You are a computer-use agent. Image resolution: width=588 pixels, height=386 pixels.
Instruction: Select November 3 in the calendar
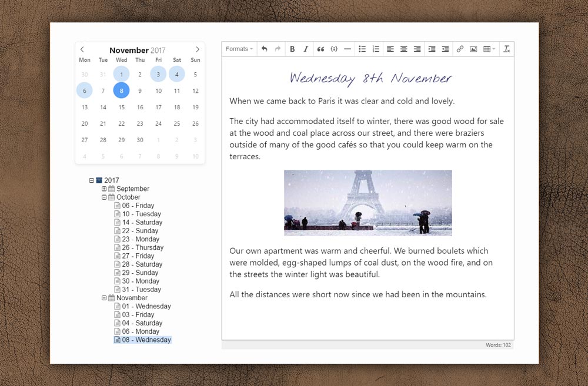(158, 74)
